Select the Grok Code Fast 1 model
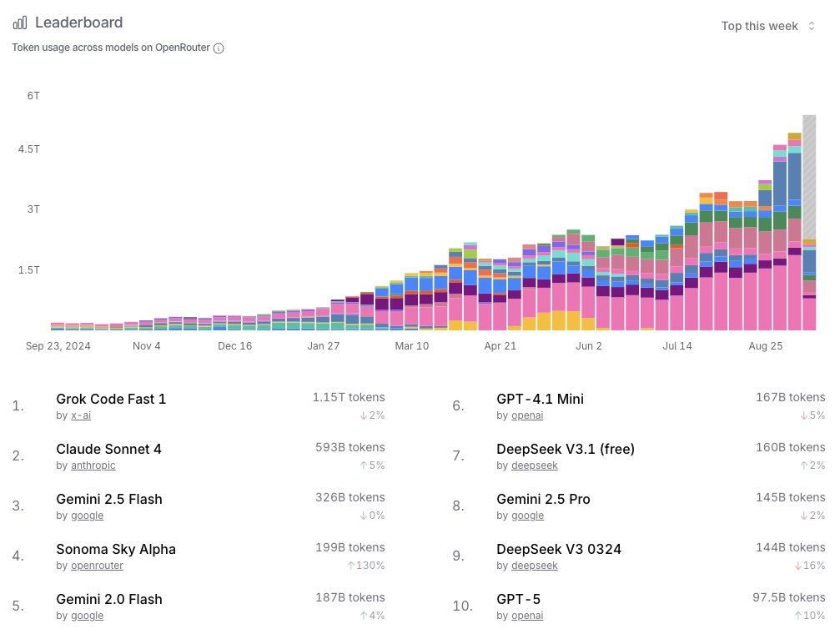This screenshot has width=840, height=634. (111, 399)
